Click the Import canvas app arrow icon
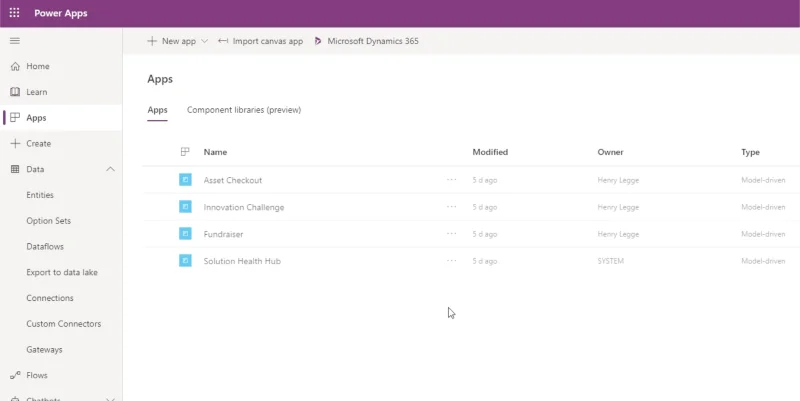This screenshot has width=800, height=401. [x=223, y=41]
